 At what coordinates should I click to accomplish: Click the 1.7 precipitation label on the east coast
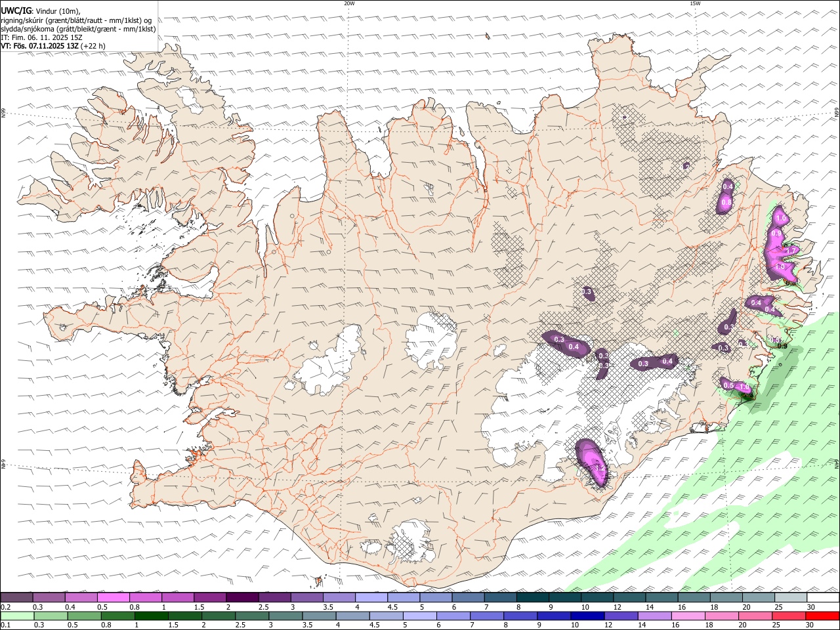[x=791, y=251]
